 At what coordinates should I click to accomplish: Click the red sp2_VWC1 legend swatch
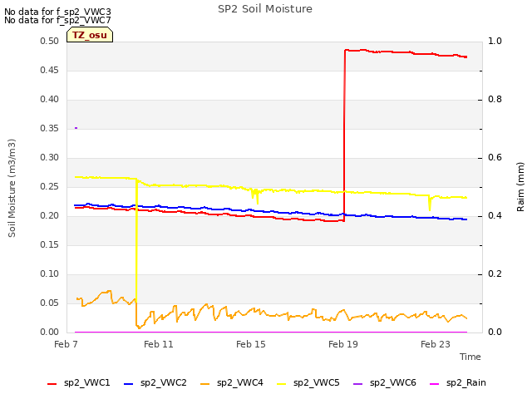52,384
